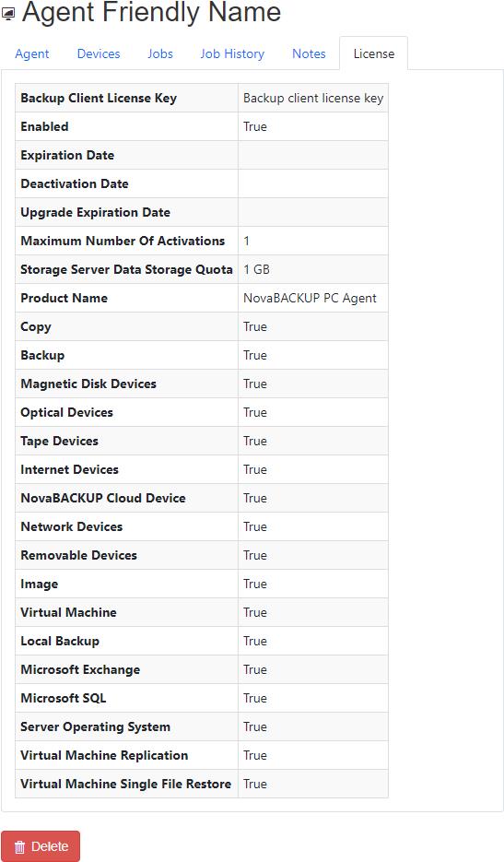Viewport: 504px width, 862px height.
Task: Click the Expiration Date row label
Action: [x=67, y=155]
